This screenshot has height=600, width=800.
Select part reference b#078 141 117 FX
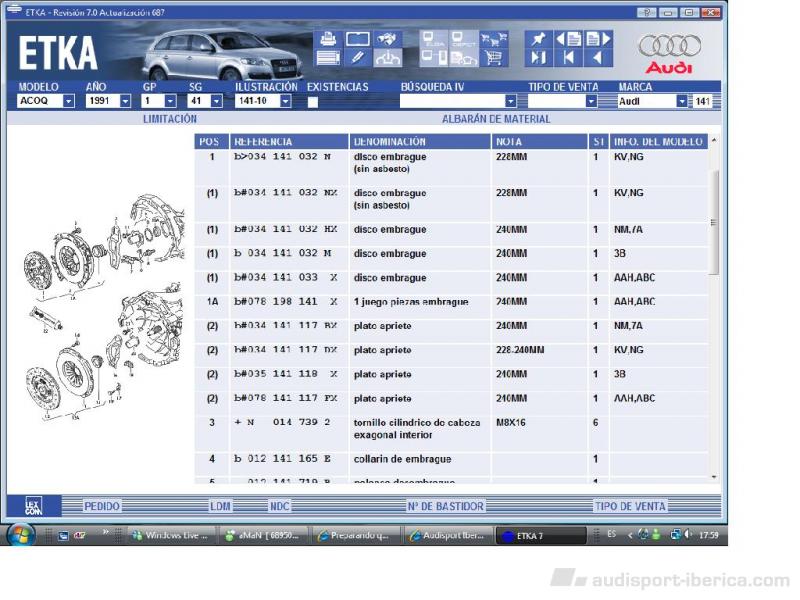(x=286, y=398)
